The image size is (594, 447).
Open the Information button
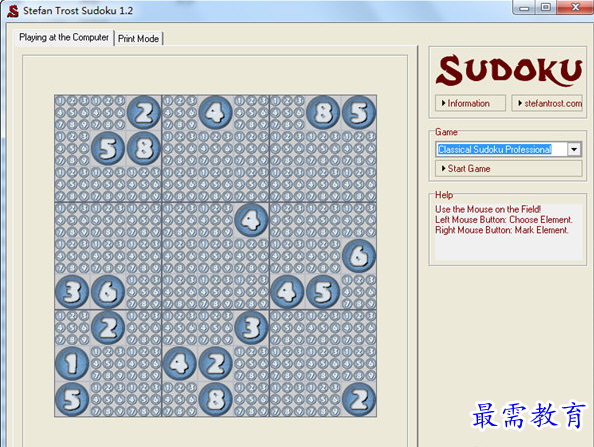[x=470, y=103]
